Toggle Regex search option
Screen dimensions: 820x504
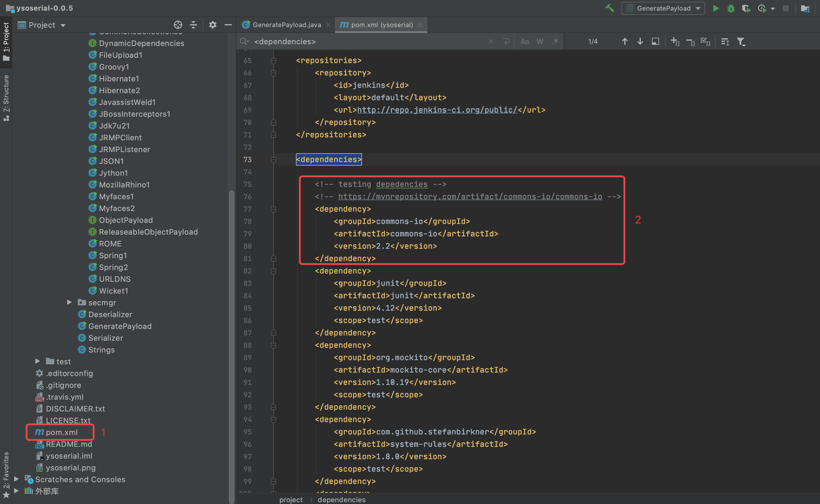click(x=555, y=41)
